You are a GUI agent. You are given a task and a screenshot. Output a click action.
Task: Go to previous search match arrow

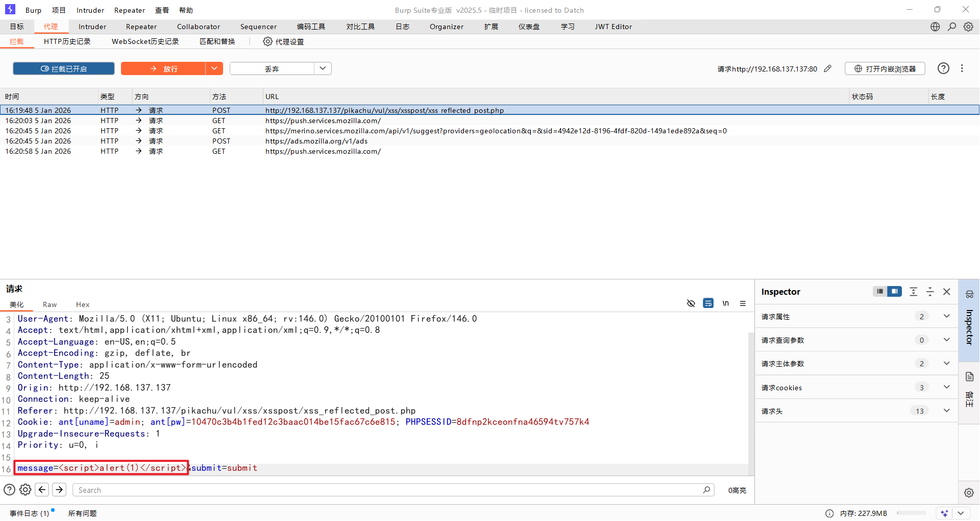[x=42, y=490]
